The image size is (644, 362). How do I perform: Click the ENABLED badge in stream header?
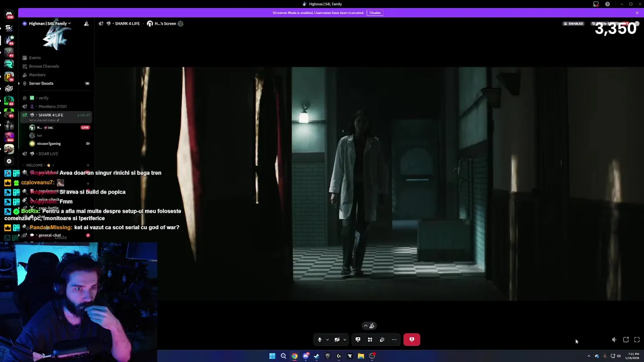pyautogui.click(x=574, y=24)
